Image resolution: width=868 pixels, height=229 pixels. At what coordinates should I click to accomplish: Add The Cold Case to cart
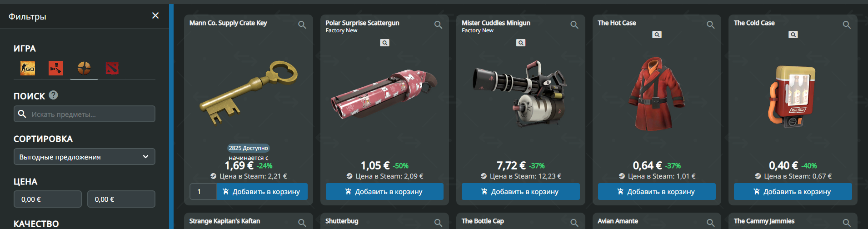pyautogui.click(x=793, y=192)
